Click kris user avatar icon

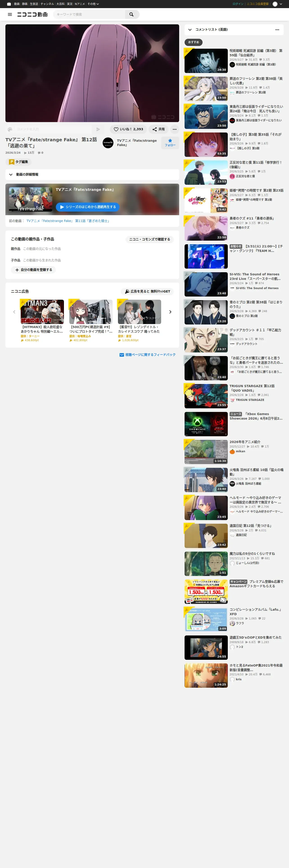pos(232,679)
